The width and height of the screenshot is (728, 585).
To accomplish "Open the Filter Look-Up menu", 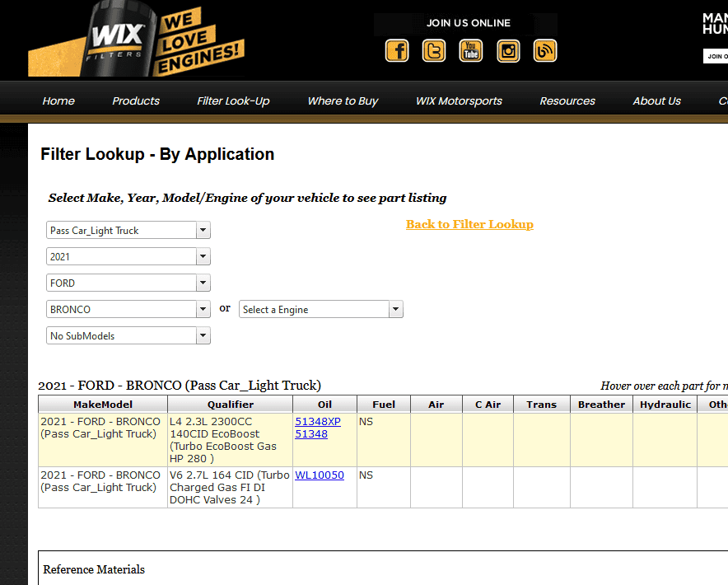I will pyautogui.click(x=233, y=101).
